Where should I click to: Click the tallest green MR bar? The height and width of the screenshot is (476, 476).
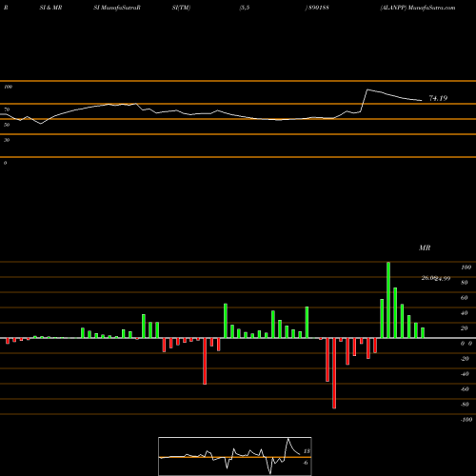pyautogui.click(x=388, y=300)
